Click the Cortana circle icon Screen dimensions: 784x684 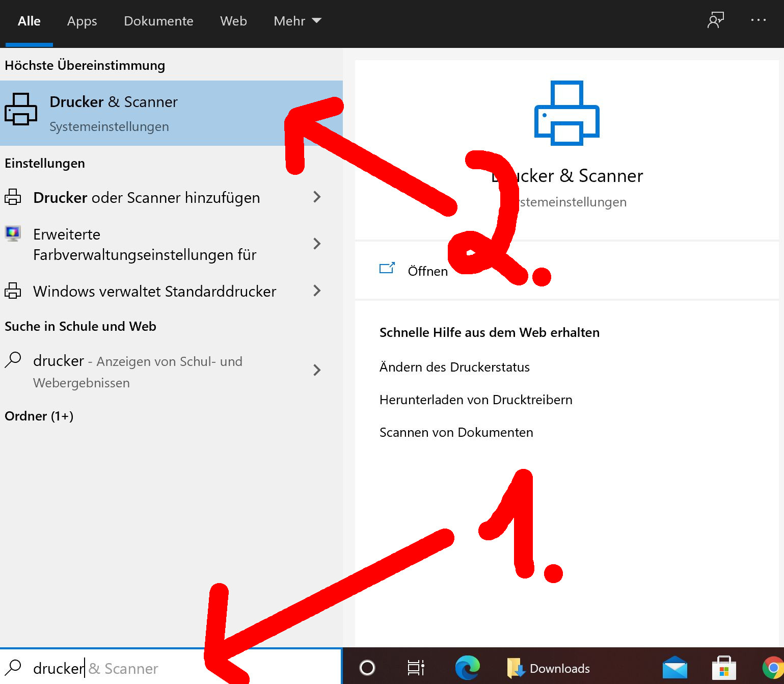367,668
